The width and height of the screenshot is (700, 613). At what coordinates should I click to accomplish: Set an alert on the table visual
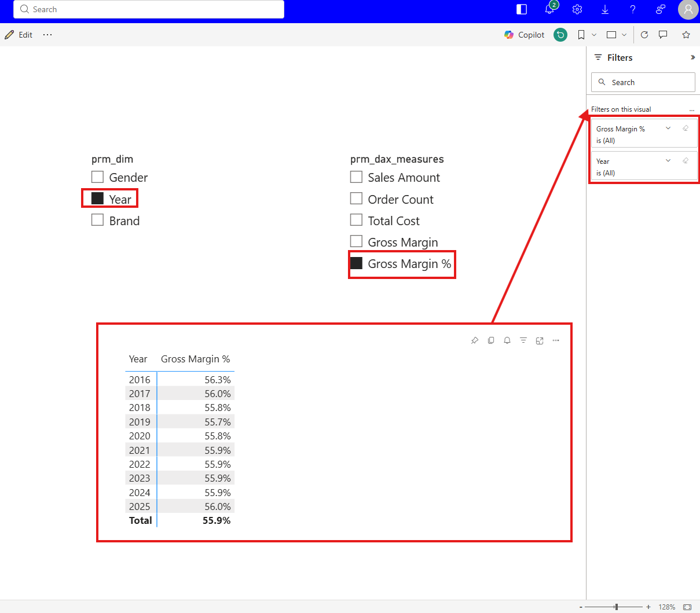point(507,340)
